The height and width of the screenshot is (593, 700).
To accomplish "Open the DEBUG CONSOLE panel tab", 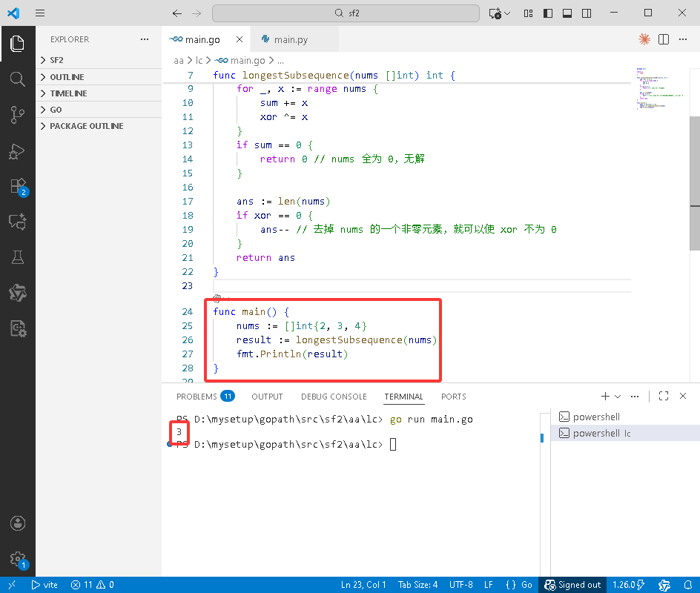I will point(334,397).
